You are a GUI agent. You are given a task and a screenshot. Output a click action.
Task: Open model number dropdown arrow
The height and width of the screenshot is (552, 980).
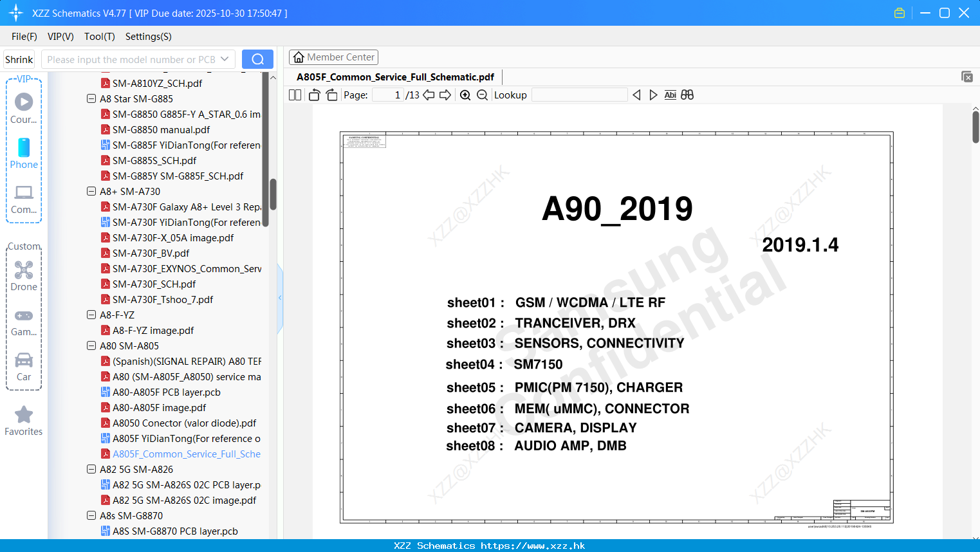click(225, 59)
